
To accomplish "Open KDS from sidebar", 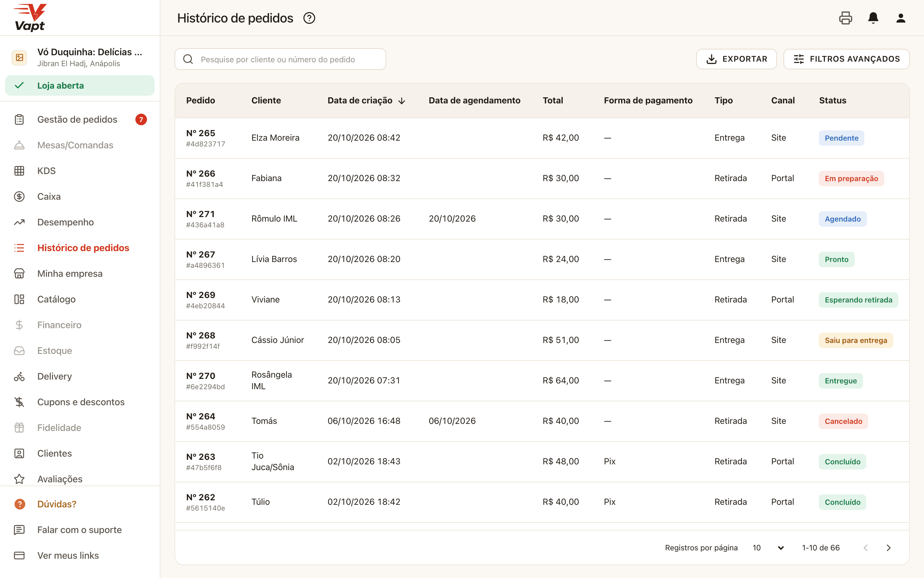I will click(46, 171).
